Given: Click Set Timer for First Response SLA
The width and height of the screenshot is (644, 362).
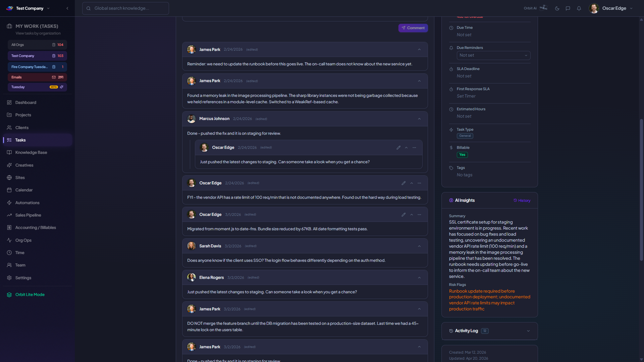Looking at the screenshot, I should pyautogui.click(x=466, y=96).
